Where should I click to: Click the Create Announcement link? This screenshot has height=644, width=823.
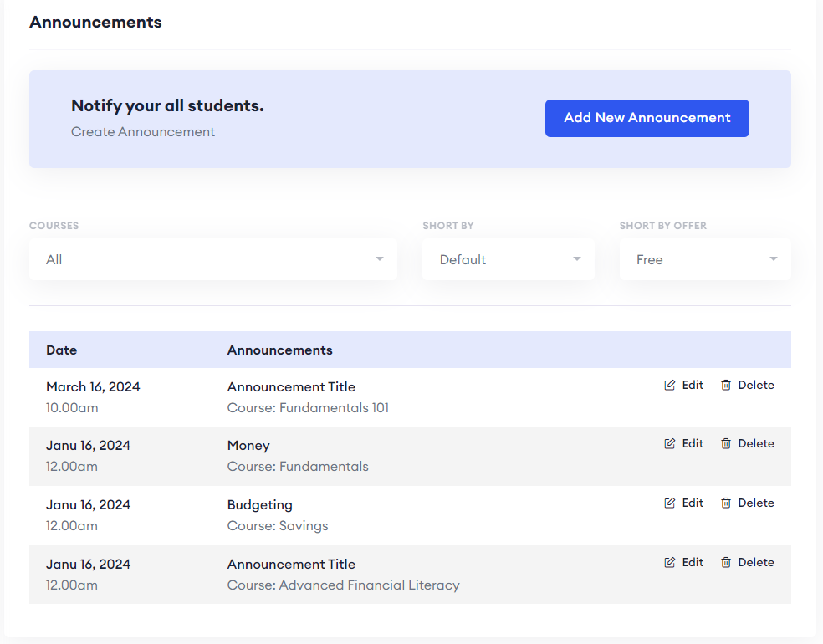(x=143, y=131)
